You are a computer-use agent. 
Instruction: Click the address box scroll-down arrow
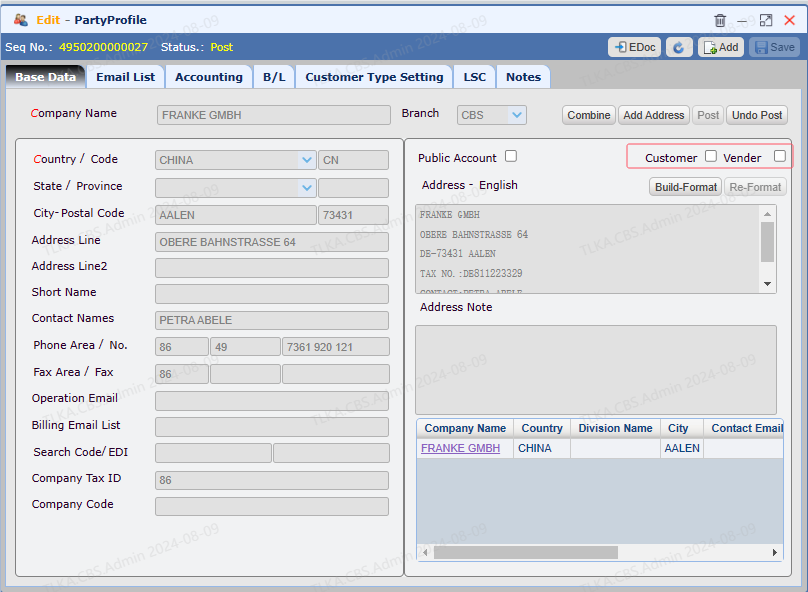[x=767, y=284]
